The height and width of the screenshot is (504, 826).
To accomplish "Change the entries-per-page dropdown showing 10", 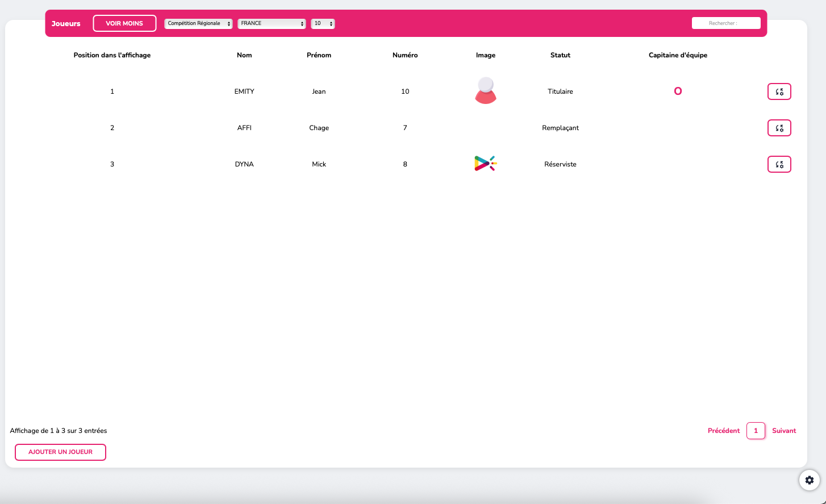I will pos(323,23).
